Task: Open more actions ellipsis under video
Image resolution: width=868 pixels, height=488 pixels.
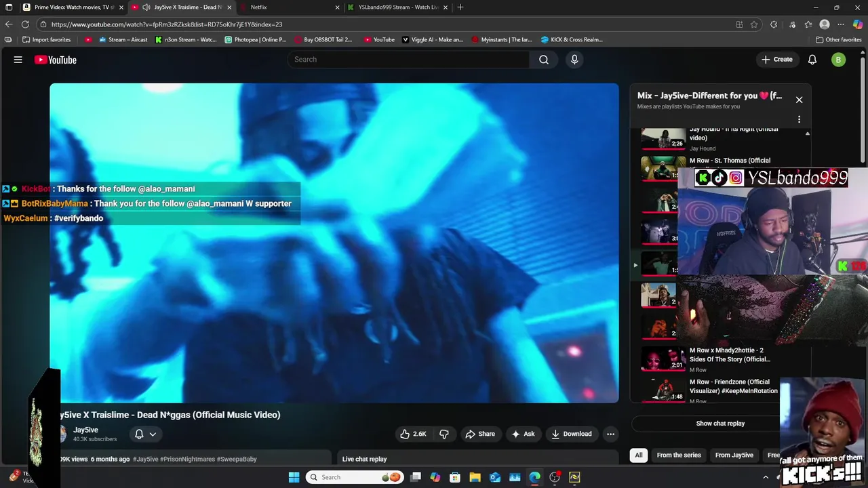Action: coord(610,434)
